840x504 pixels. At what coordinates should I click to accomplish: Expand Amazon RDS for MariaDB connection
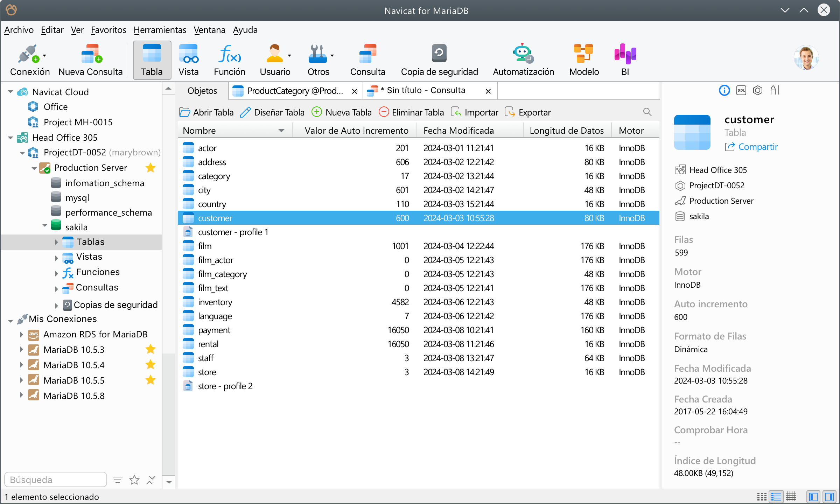tap(21, 334)
